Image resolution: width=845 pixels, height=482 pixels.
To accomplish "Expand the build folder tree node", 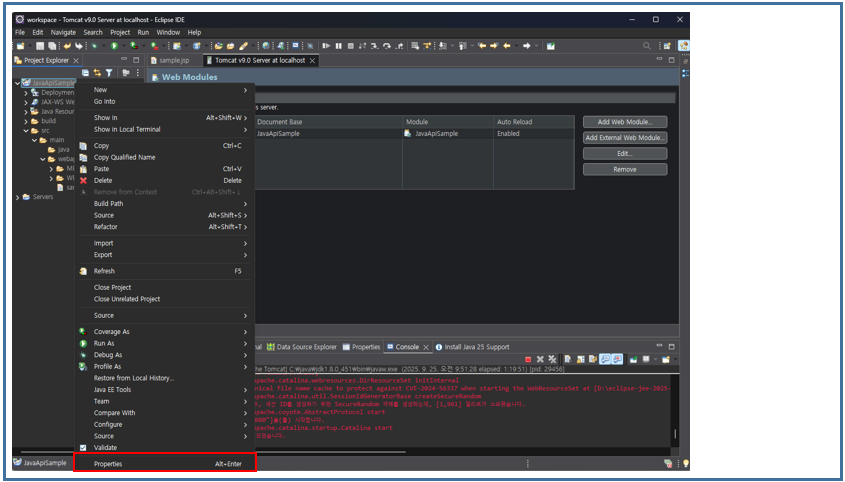I will point(26,121).
